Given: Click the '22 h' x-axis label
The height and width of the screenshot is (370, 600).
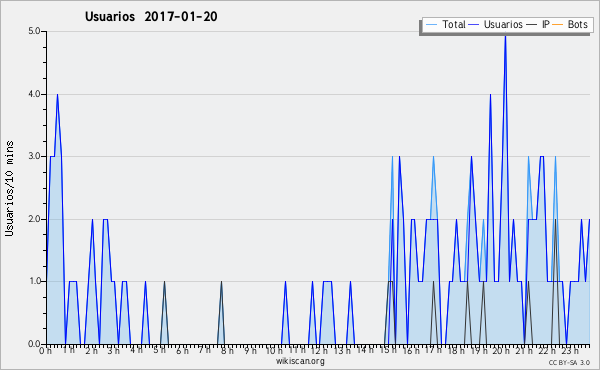Looking at the screenshot, I should click(x=547, y=350).
